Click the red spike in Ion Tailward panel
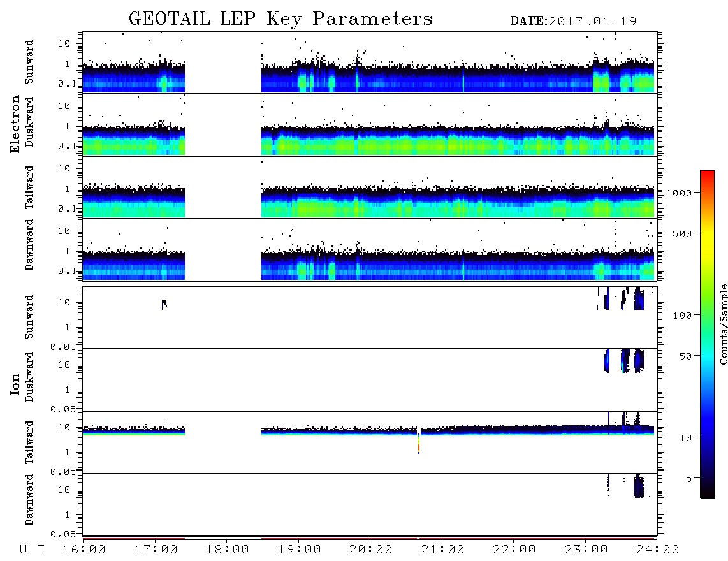This screenshot has height=561, width=728. coord(419,444)
